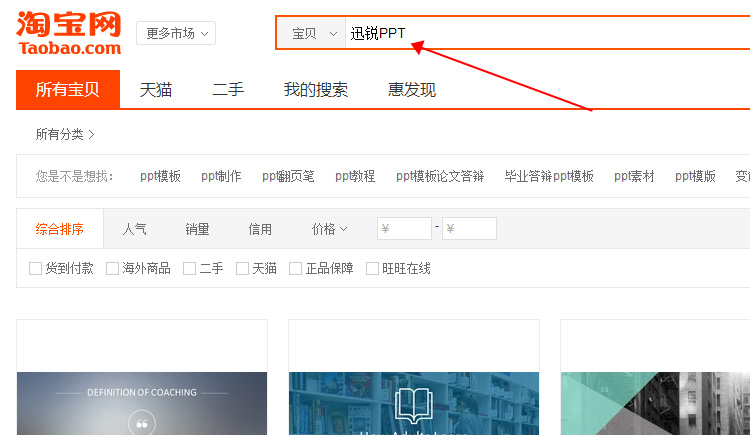
Task: Switch to the 二手 tab
Action: (228, 89)
